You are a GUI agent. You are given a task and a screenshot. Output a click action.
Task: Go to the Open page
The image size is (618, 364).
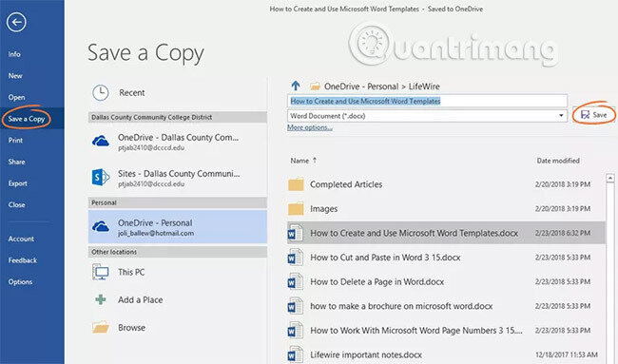pyautogui.click(x=16, y=97)
